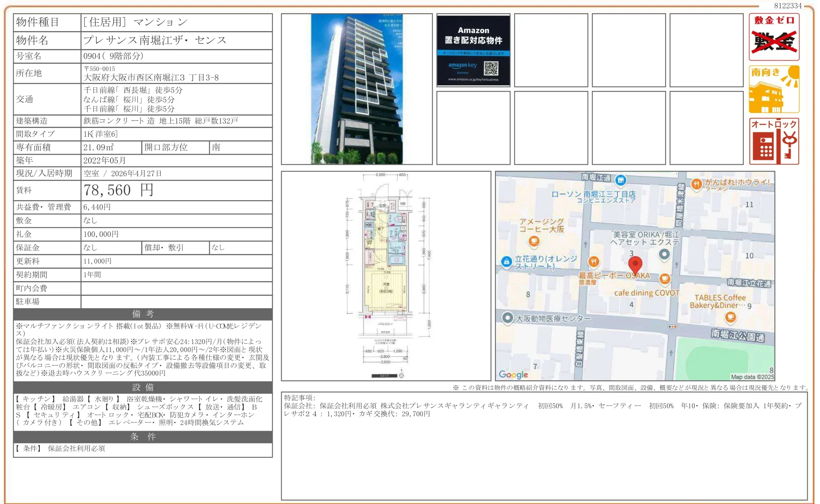820x504 pixels.
Task: Click the 条件 section header
Action: 143,437
